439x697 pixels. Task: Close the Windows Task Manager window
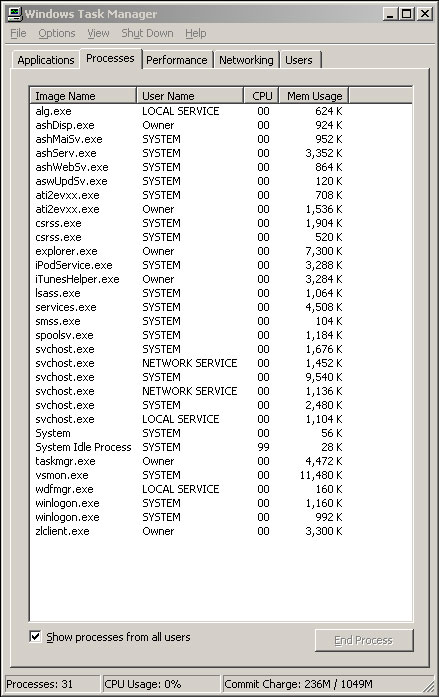tap(425, 14)
